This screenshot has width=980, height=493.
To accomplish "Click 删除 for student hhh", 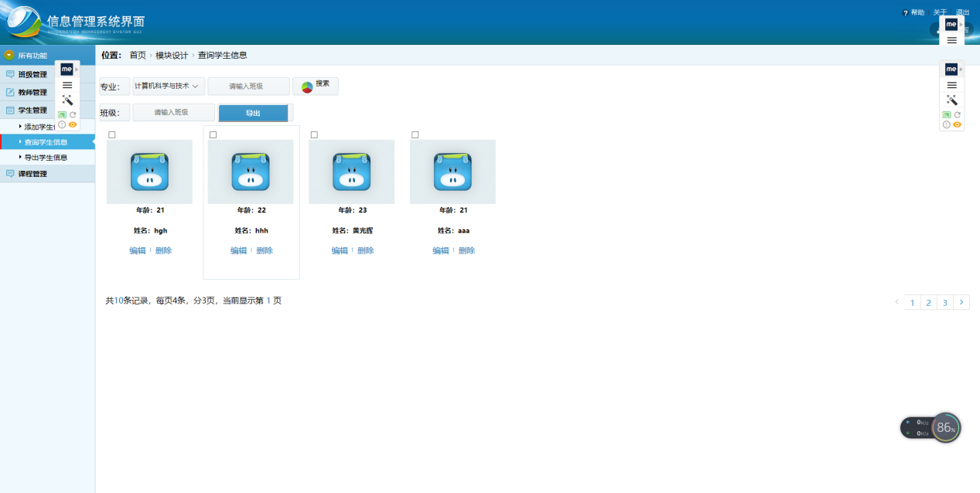I will [265, 250].
